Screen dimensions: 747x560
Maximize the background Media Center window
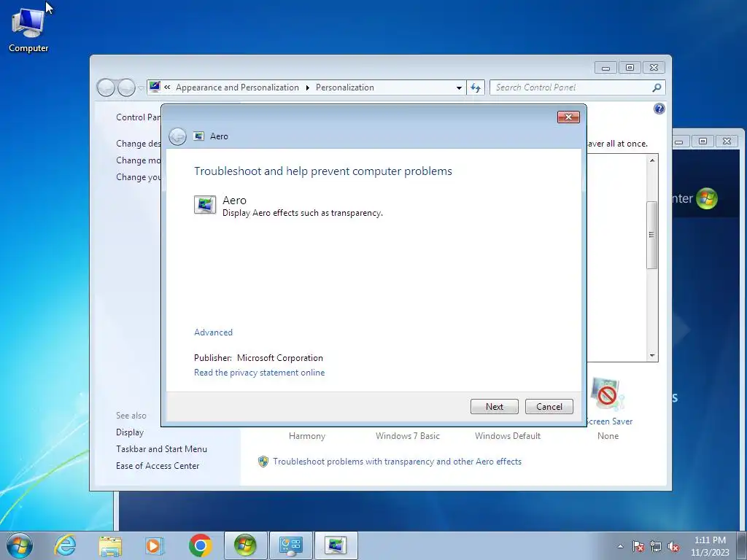coord(703,141)
